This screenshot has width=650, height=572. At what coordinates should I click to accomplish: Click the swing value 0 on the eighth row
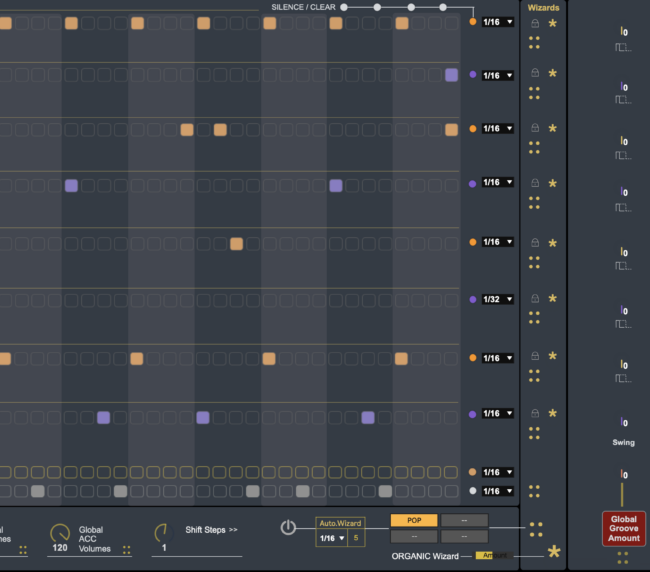pos(624,422)
